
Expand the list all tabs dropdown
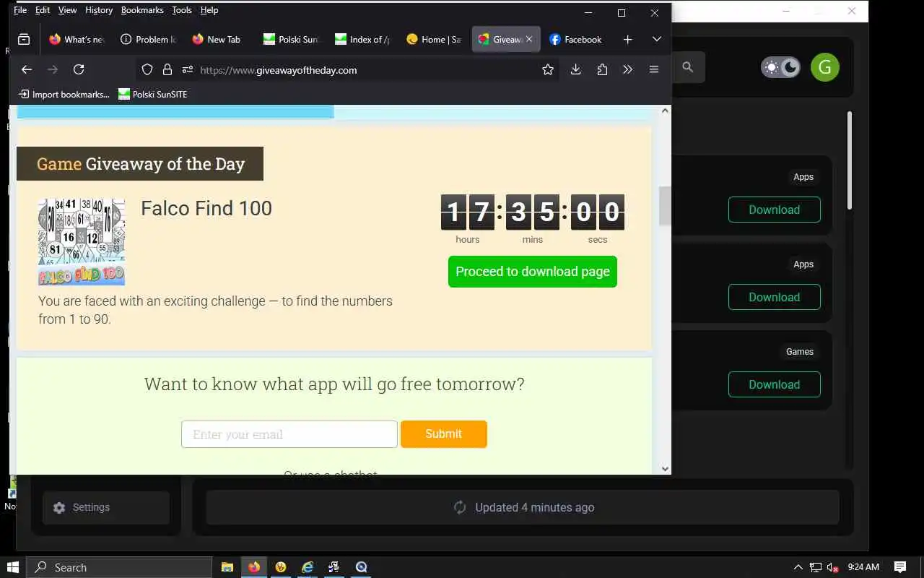[x=656, y=40]
